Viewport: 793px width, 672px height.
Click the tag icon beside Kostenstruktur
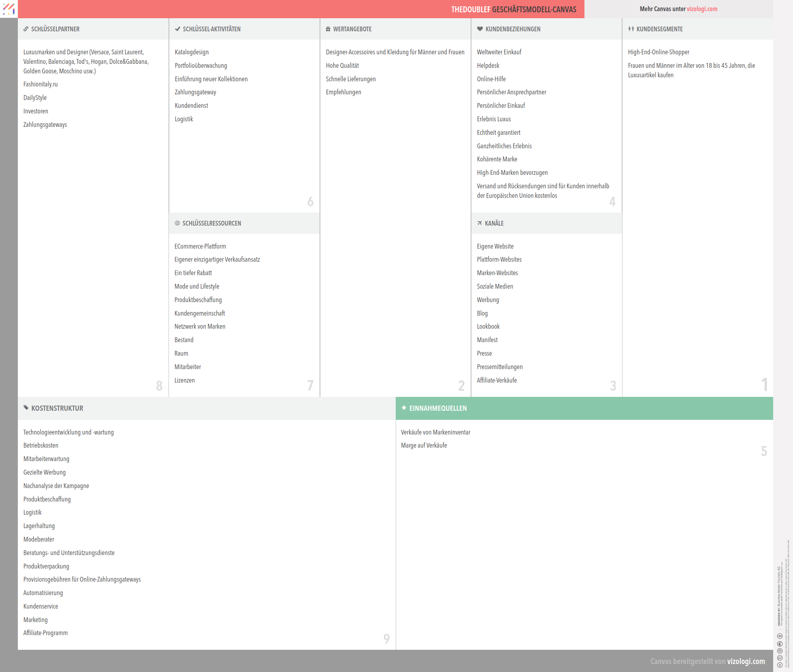(x=26, y=408)
